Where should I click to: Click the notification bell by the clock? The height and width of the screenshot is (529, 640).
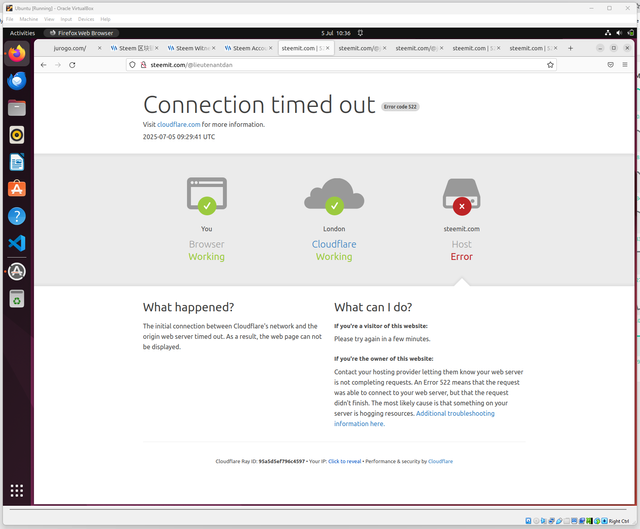tap(360, 33)
